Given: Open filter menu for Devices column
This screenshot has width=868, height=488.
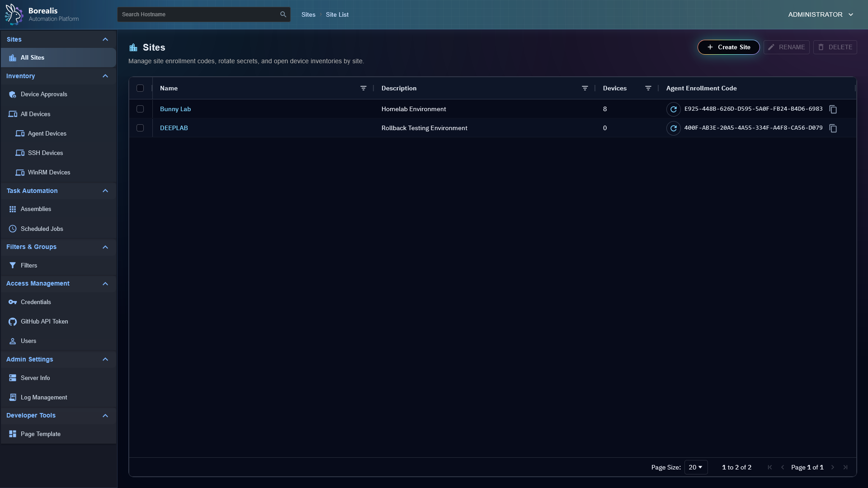Looking at the screenshot, I should point(648,88).
